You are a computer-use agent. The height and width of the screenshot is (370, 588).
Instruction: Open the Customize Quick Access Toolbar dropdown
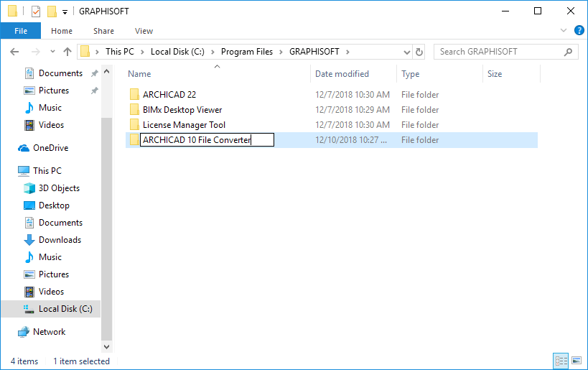(65, 12)
